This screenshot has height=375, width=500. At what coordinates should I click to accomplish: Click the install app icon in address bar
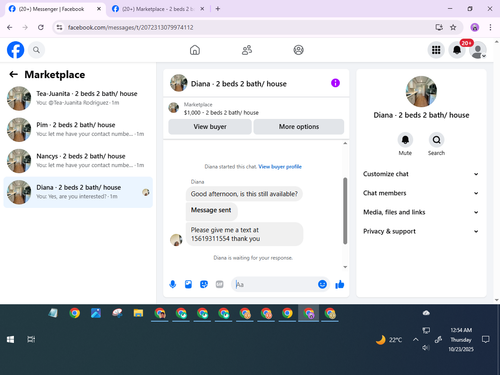(439, 27)
